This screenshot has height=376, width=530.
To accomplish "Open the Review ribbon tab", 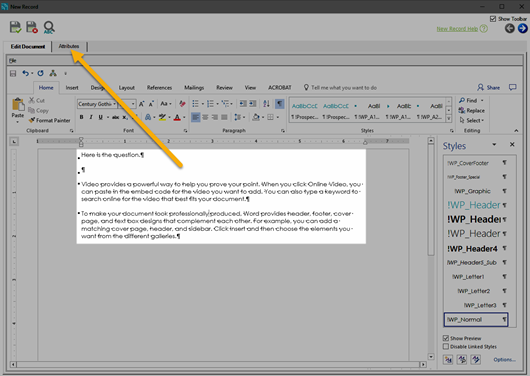I will point(224,88).
